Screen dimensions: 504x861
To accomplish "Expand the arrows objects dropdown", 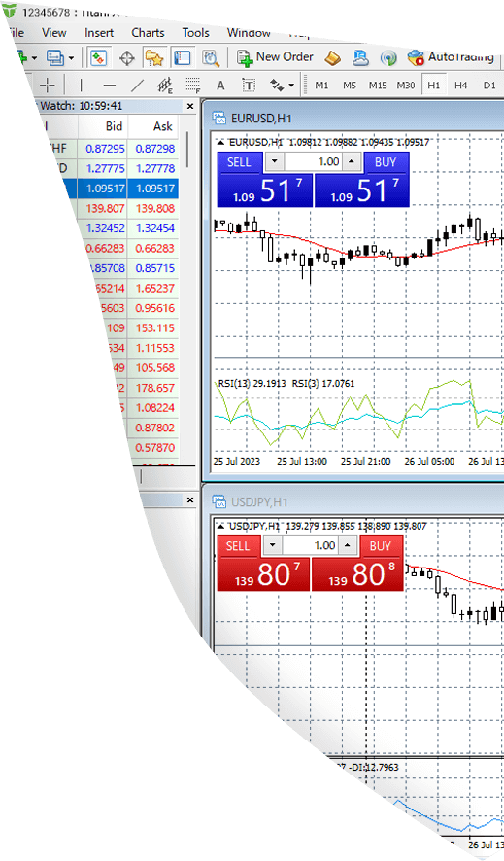I will [x=291, y=86].
